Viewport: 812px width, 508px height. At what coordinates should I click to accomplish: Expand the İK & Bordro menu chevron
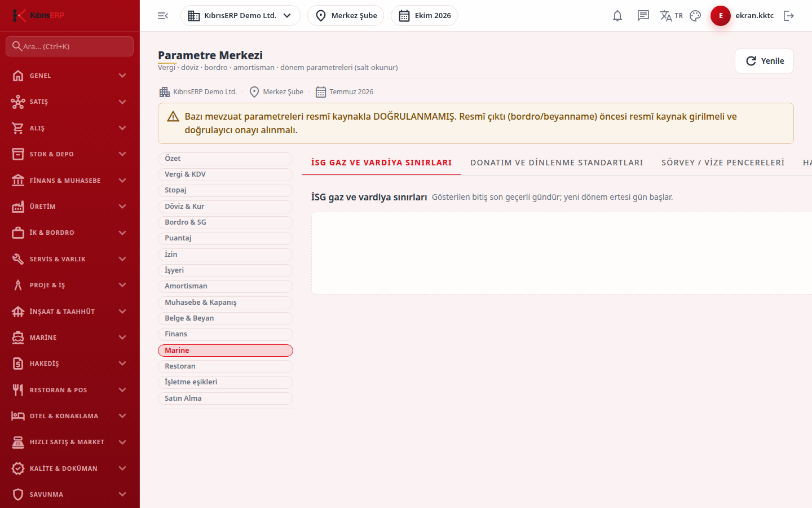(x=122, y=233)
